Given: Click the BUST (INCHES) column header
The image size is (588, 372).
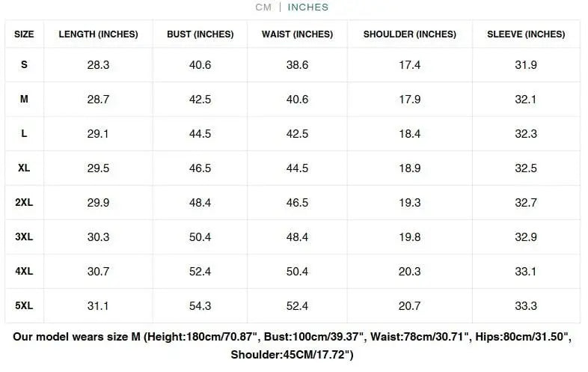Looking at the screenshot, I should point(200,34).
